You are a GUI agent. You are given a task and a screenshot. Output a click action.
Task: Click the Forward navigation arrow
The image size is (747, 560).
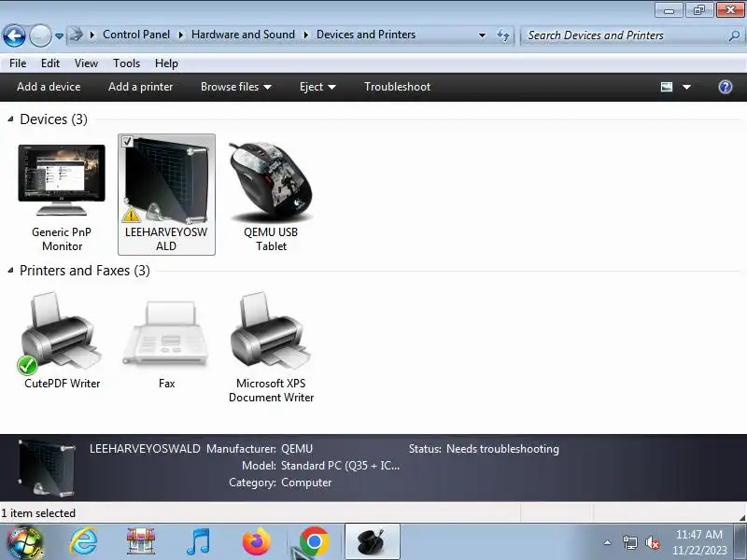click(x=40, y=35)
